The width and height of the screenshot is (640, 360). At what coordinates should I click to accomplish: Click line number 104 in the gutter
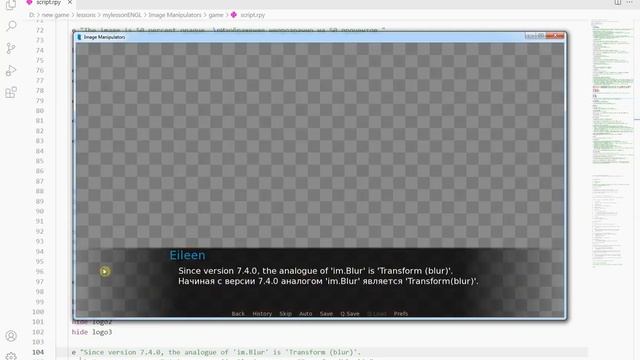click(38, 352)
